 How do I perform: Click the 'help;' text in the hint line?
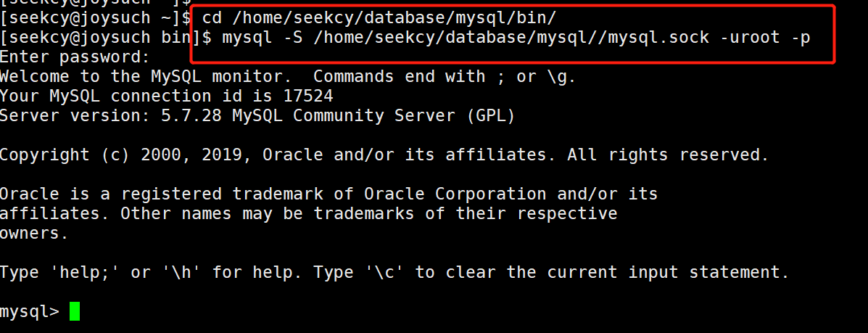coord(86,272)
